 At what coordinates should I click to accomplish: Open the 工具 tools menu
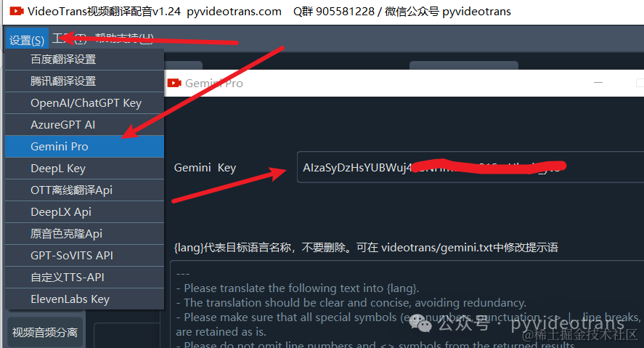click(x=70, y=39)
